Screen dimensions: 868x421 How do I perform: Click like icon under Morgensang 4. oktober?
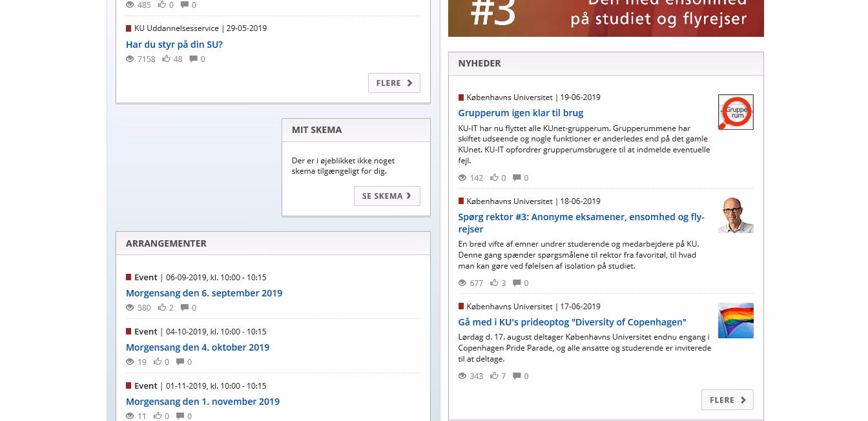(x=158, y=362)
